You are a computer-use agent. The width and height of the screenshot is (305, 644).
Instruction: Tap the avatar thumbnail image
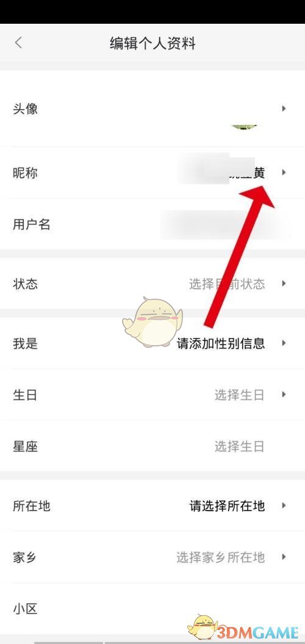(244, 127)
